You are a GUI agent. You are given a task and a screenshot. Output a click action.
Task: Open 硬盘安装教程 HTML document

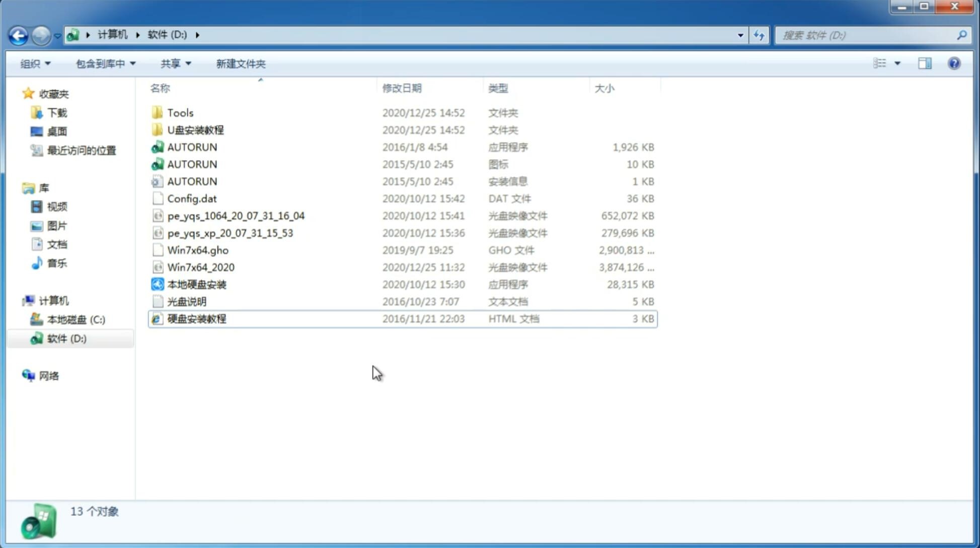pyautogui.click(x=196, y=318)
